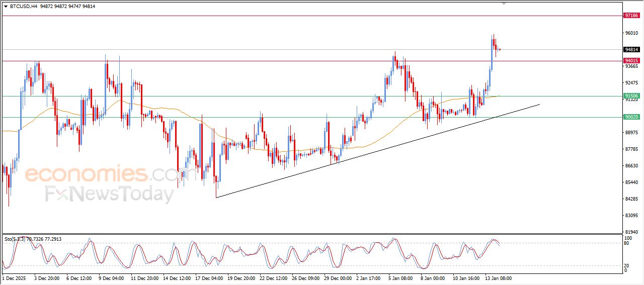Viewport: 644px width, 285px height.
Task: Click the triangle icon beside BTCUSD,H4 title
Action: (x=6, y=7)
